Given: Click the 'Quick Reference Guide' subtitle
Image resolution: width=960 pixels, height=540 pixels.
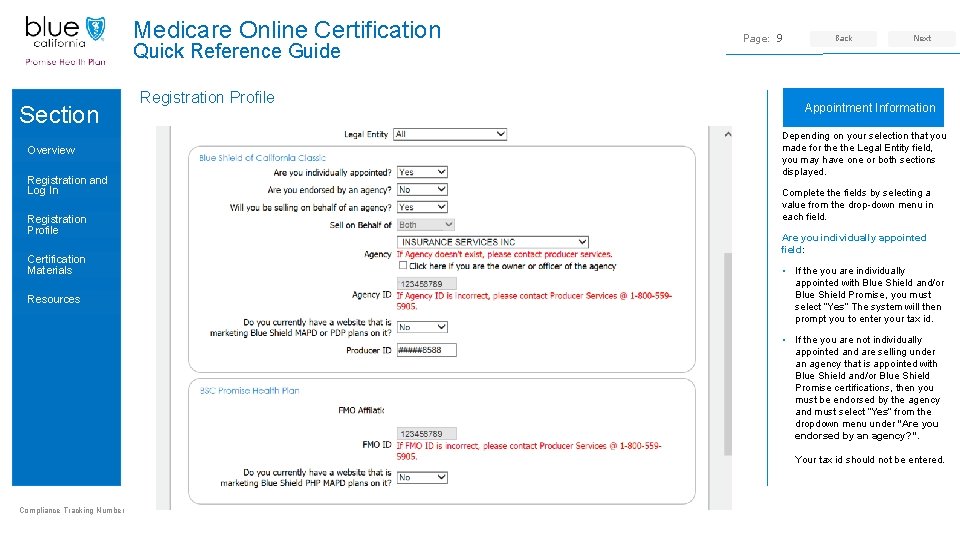Looking at the screenshot, I should pos(237,51).
